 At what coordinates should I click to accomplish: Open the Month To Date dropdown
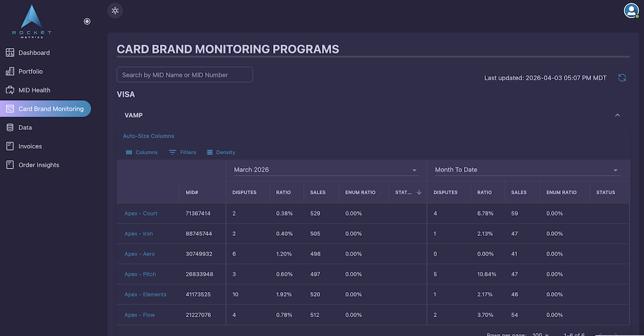616,171
